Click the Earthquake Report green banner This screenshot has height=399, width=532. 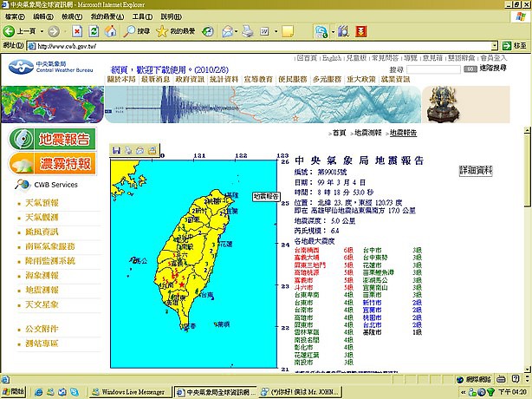[x=51, y=139]
